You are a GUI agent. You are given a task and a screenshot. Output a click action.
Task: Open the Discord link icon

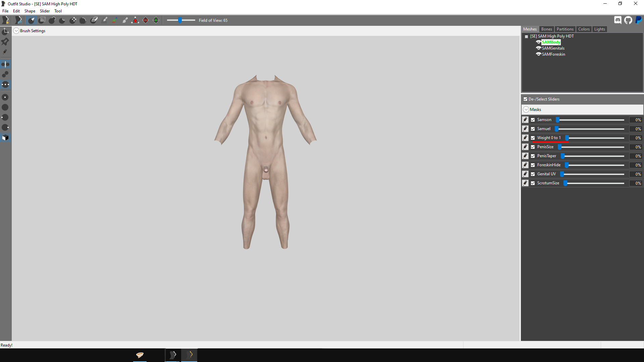point(618,20)
